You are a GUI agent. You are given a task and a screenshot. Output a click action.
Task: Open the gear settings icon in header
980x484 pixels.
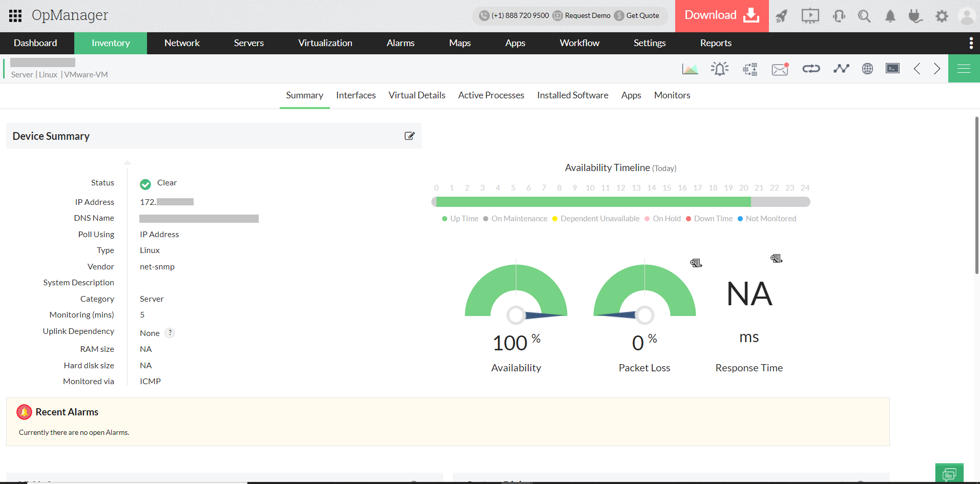point(942,16)
